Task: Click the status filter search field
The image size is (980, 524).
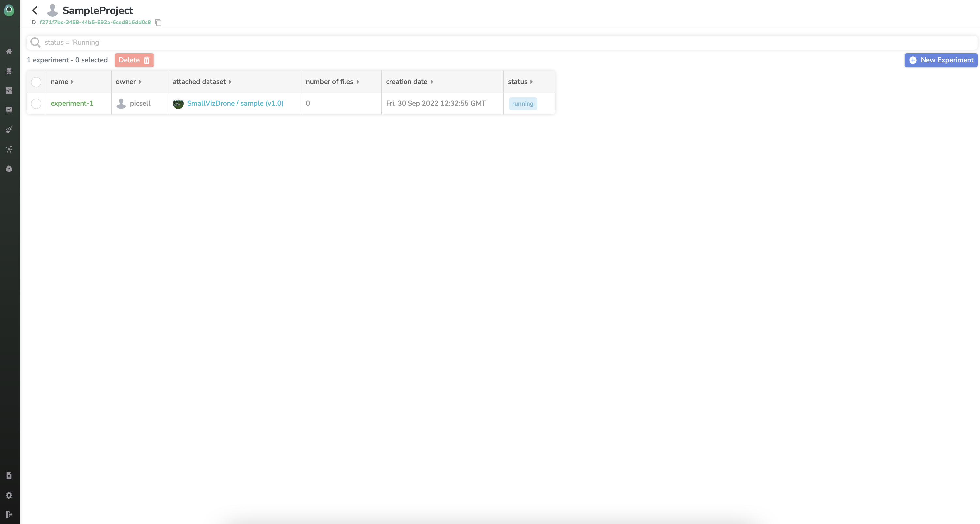Action: pos(495,43)
